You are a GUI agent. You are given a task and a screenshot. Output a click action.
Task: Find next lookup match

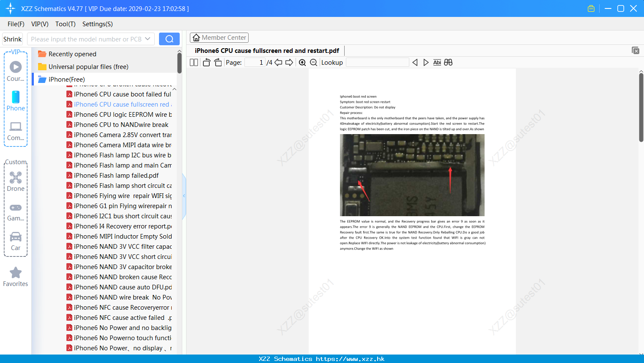[x=426, y=63]
